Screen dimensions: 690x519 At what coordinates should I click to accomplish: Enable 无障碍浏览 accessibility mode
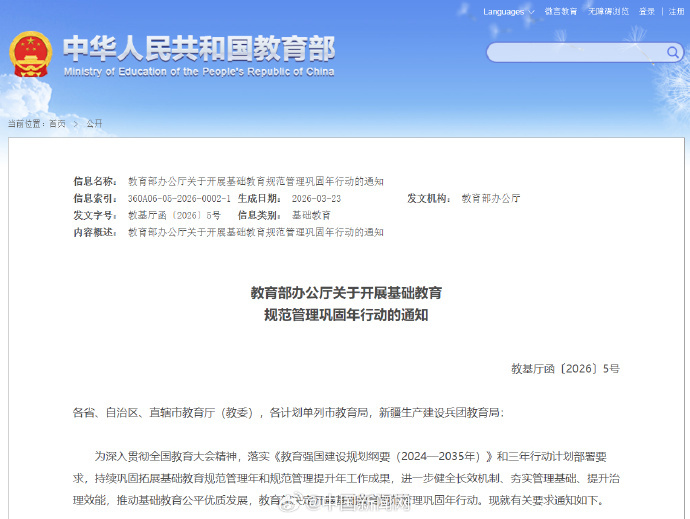pyautogui.click(x=609, y=12)
